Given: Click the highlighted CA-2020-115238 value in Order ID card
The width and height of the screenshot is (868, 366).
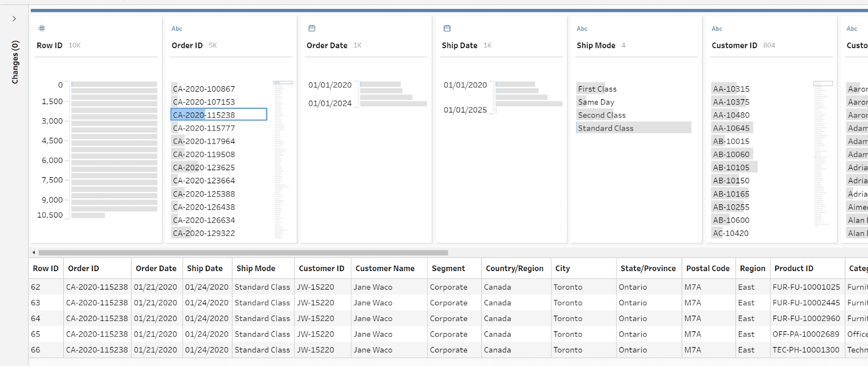Looking at the screenshot, I should 219,114.
